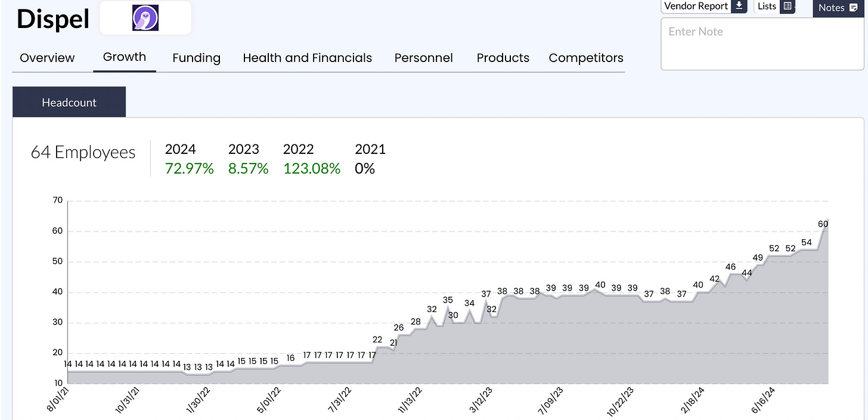Click the 60 data point on chart

823,224
